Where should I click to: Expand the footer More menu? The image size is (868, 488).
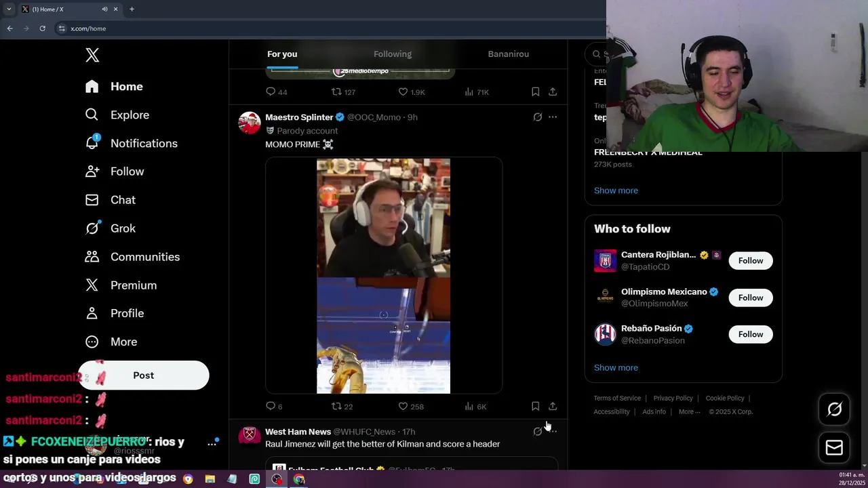(689, 411)
